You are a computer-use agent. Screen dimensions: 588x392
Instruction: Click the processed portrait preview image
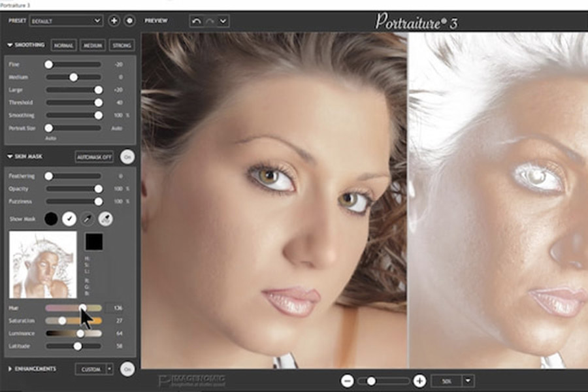(x=274, y=201)
